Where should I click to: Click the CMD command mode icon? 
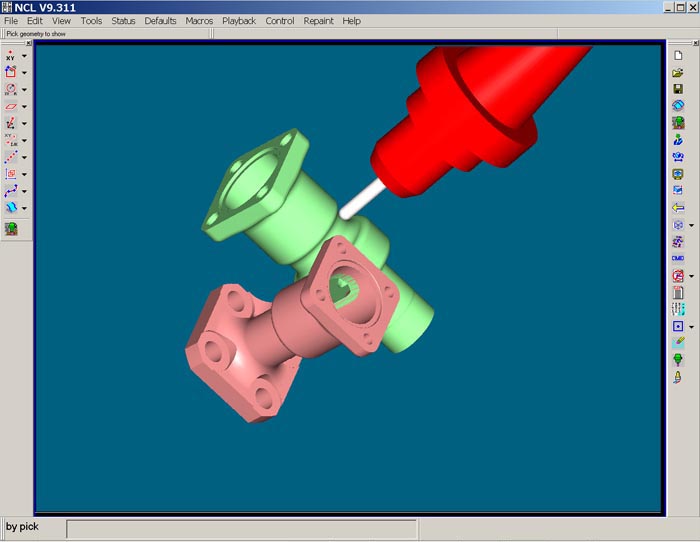pyautogui.click(x=678, y=258)
